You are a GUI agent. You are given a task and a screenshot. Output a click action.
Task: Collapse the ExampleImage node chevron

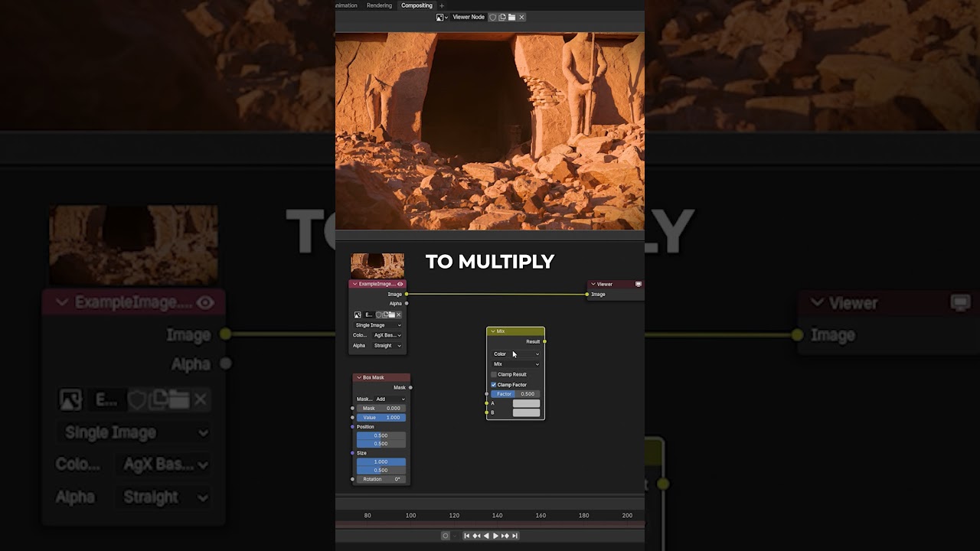tap(354, 284)
